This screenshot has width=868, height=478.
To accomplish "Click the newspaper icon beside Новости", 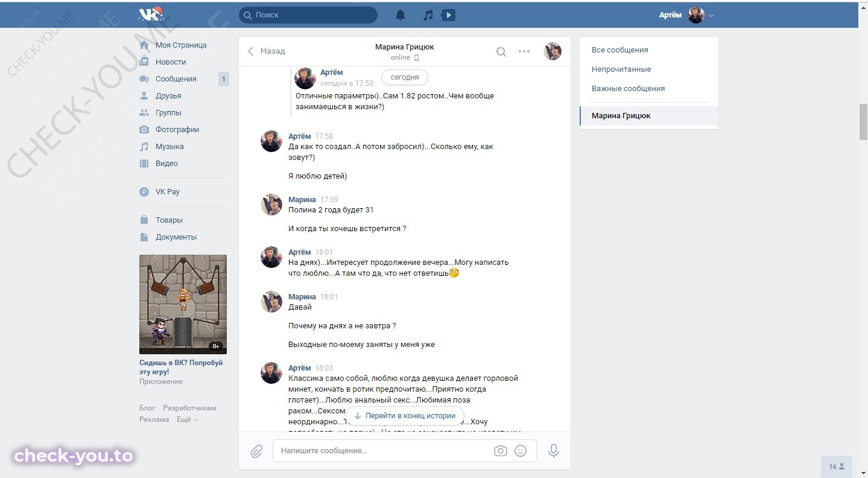I will [x=144, y=62].
